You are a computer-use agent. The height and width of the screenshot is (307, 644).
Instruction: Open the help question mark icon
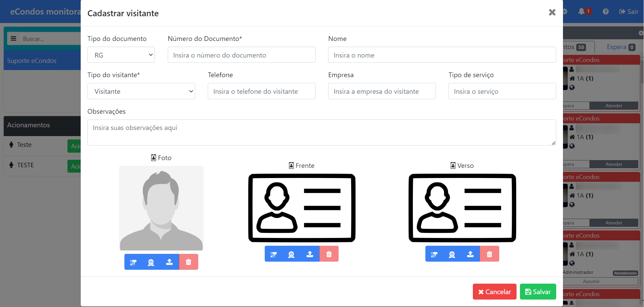coord(606,12)
